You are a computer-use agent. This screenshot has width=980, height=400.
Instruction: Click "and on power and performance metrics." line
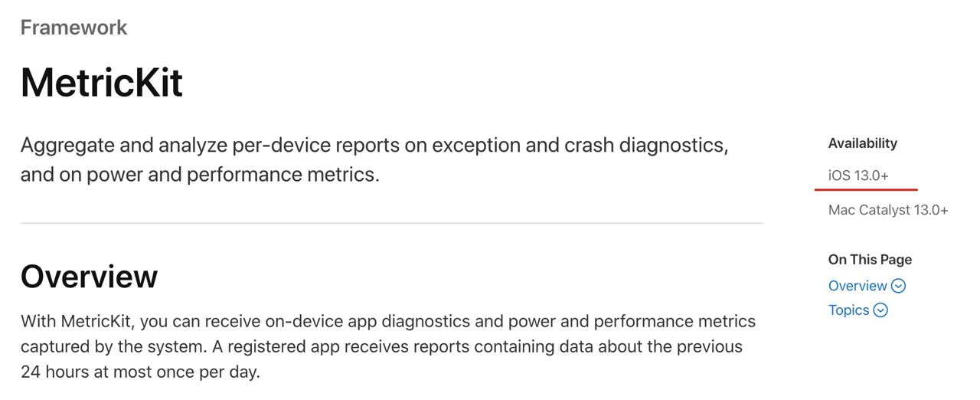[x=200, y=175]
